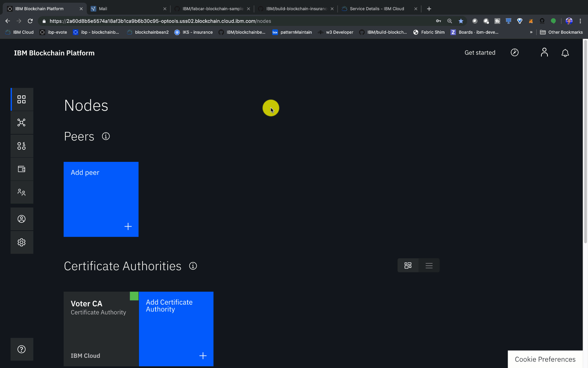The image size is (588, 368).
Task: Click the browser address bar URL
Action: click(160, 21)
